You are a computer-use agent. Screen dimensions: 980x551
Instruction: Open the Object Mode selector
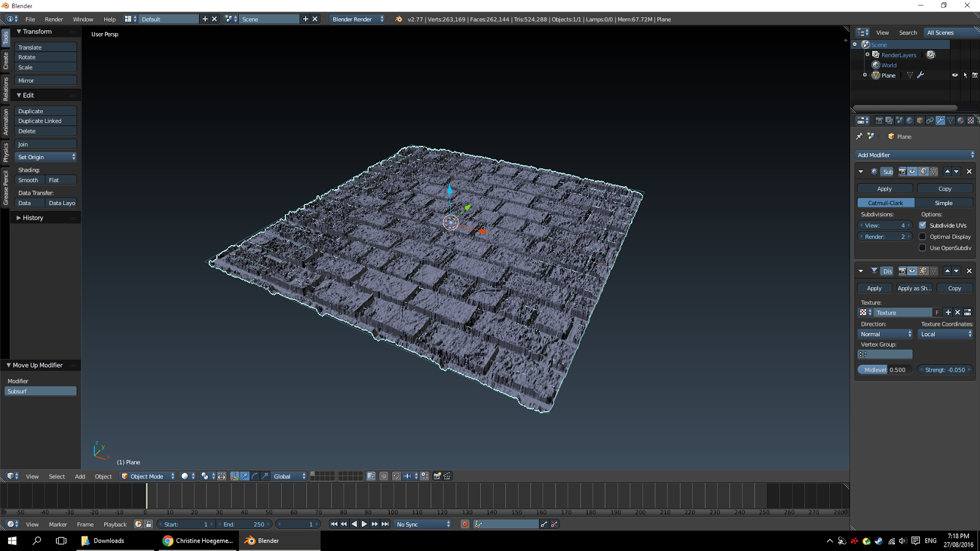(148, 476)
